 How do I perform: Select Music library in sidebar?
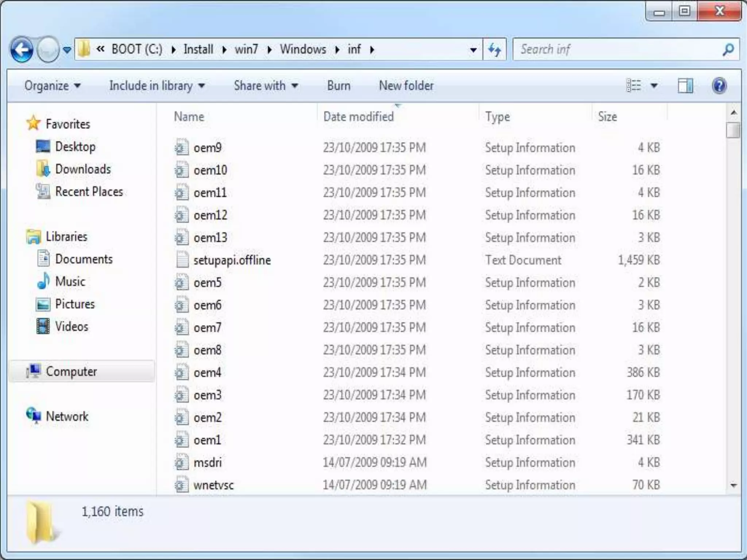pos(70,281)
